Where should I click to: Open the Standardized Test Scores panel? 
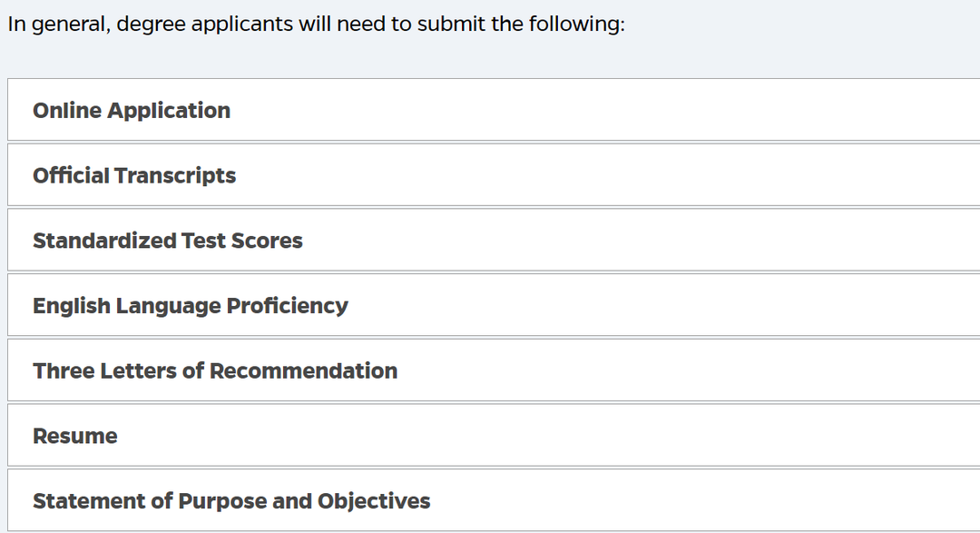pyautogui.click(x=494, y=240)
